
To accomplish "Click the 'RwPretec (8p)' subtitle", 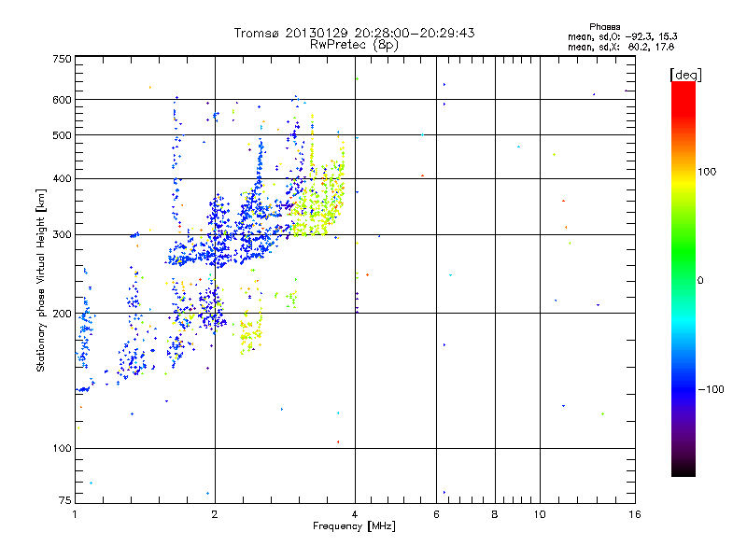I will (354, 45).
